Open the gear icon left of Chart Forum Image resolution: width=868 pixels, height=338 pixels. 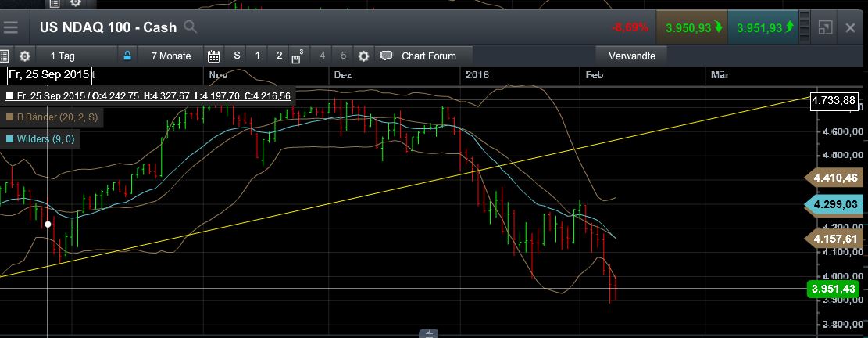click(363, 56)
